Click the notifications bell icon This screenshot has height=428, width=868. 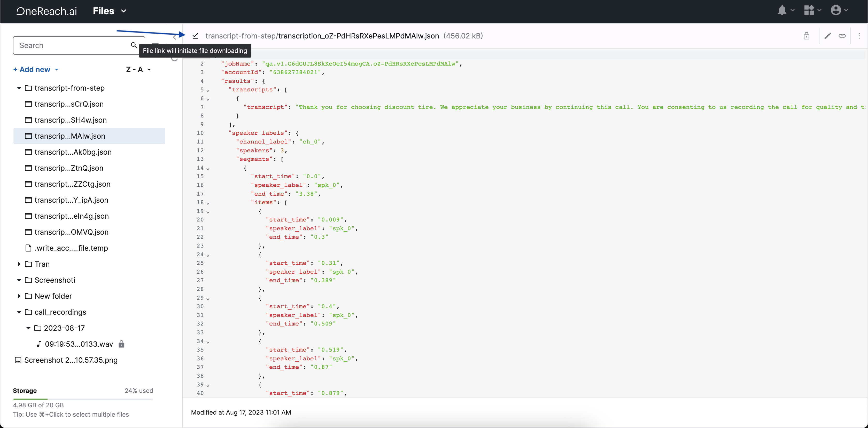tap(782, 10)
